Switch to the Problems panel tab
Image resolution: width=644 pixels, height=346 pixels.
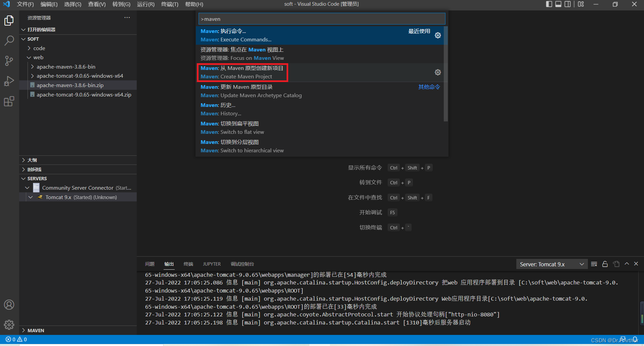tap(150, 264)
